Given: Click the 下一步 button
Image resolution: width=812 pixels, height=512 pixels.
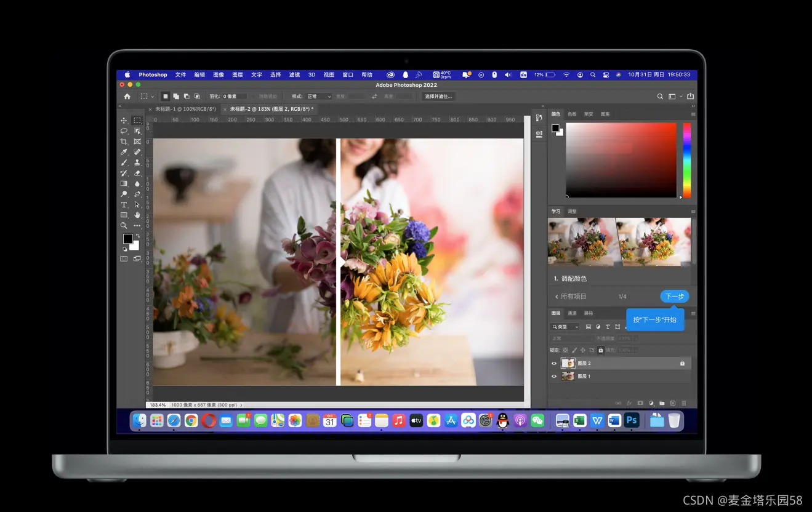Looking at the screenshot, I should click(675, 296).
